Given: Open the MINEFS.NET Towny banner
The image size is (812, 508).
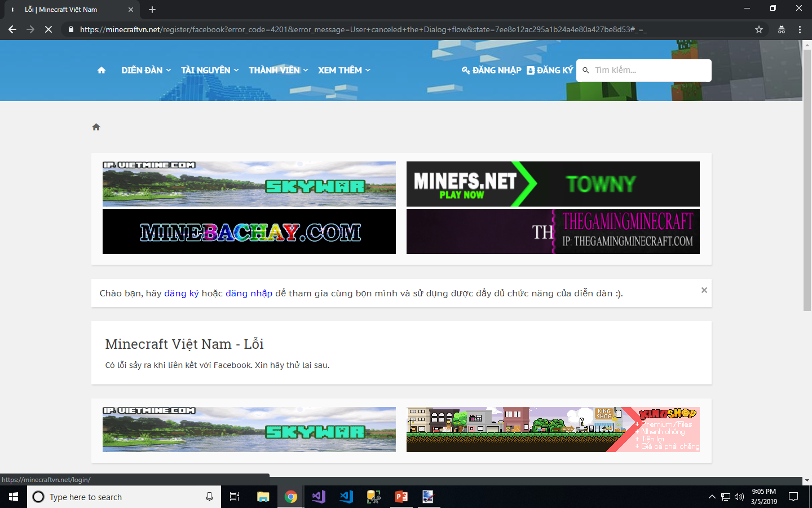Looking at the screenshot, I should pos(553,184).
